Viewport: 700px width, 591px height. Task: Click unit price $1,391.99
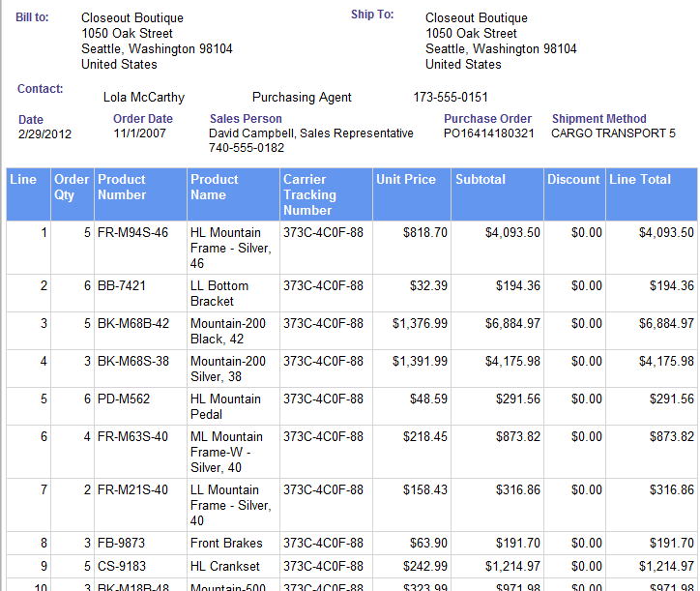pos(420,361)
